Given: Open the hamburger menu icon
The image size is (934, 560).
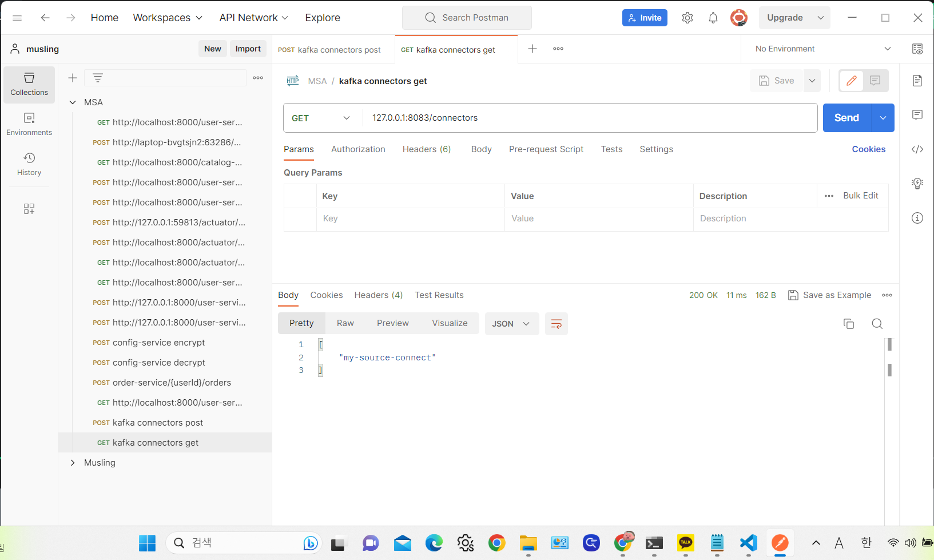Looking at the screenshot, I should point(17,18).
